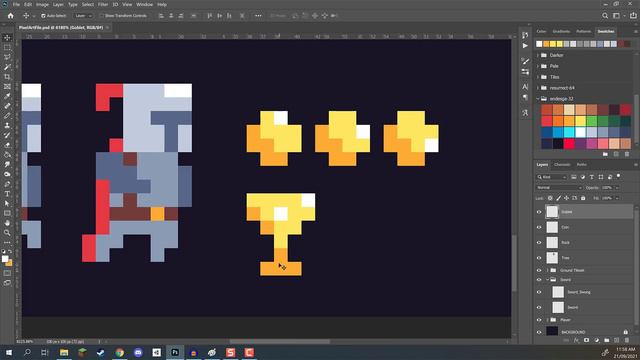The width and height of the screenshot is (640, 360).
Task: Click Add layer style fx icon
Action: point(576,340)
